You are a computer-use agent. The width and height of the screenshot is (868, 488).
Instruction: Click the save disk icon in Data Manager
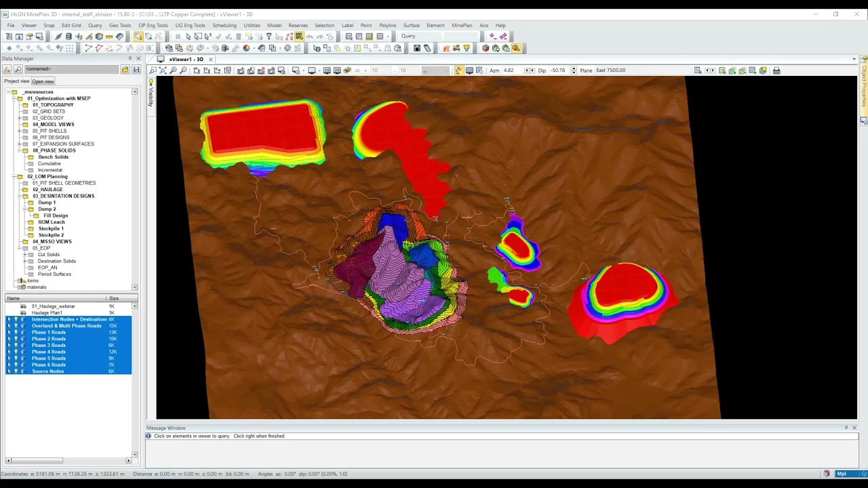pyautogui.click(x=136, y=70)
